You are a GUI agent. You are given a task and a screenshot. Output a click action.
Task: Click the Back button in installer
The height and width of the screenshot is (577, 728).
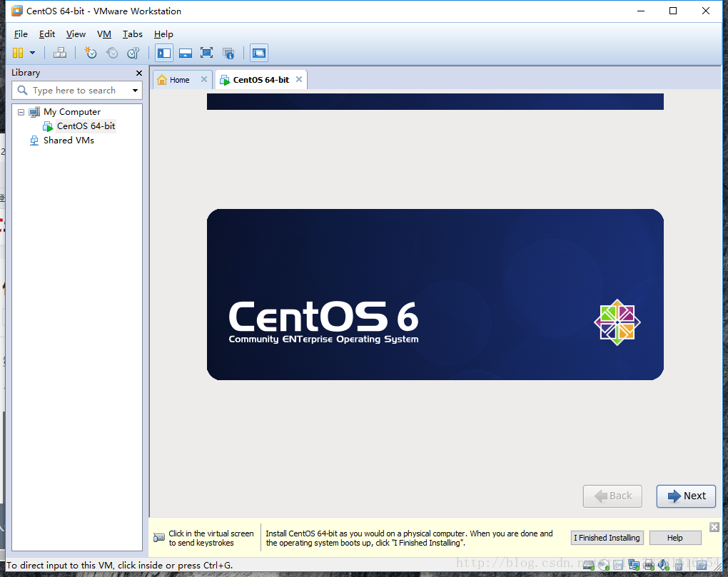(x=612, y=496)
